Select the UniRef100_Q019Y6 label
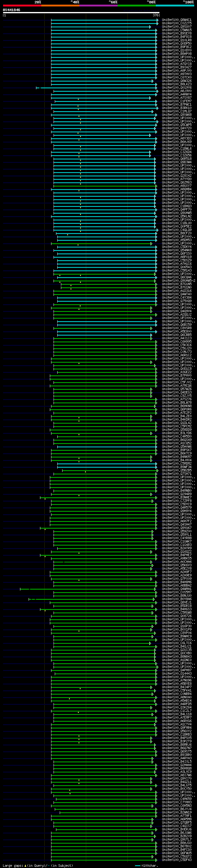Viewport: 197px width, 868px height. (176, 88)
